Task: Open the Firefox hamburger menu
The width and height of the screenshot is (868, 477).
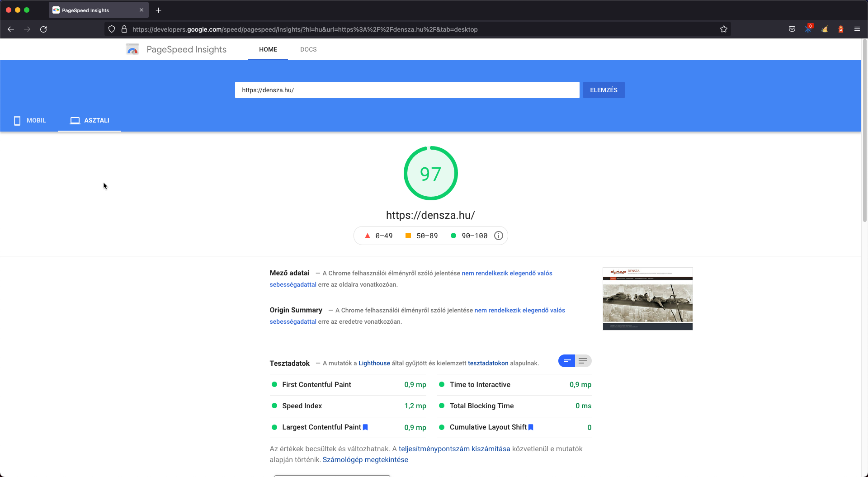Action: [857, 29]
